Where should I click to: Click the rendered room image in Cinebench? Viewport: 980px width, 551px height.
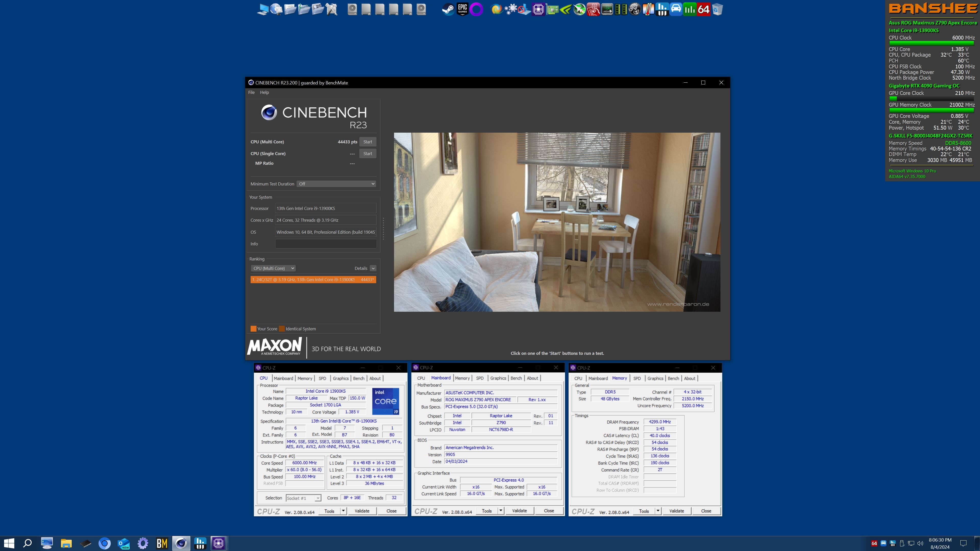(557, 222)
